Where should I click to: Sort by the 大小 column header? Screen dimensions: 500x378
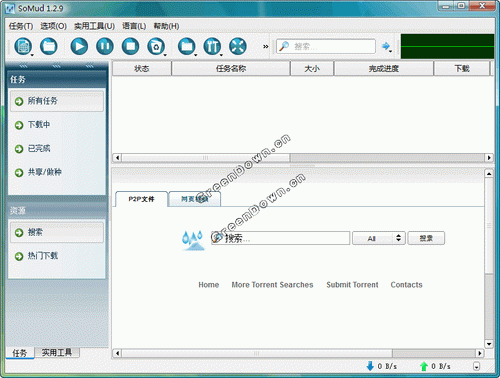click(312, 69)
